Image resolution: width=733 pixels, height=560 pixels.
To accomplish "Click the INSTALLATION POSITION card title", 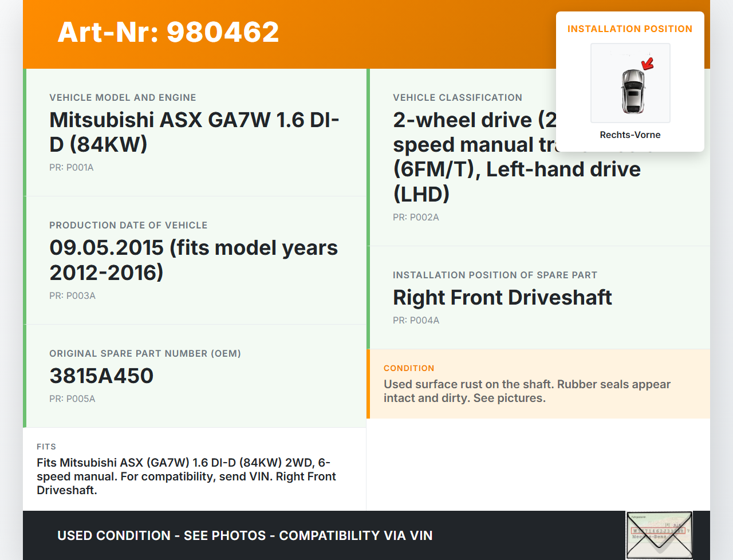I will click(629, 29).
